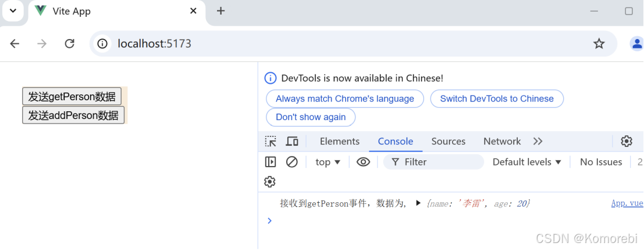Select the Vite App tab
The height and width of the screenshot is (250, 644).
pyautogui.click(x=116, y=12)
